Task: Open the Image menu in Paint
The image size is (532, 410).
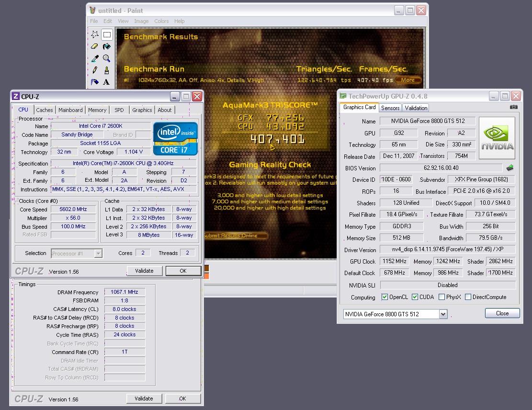Action: click(141, 21)
